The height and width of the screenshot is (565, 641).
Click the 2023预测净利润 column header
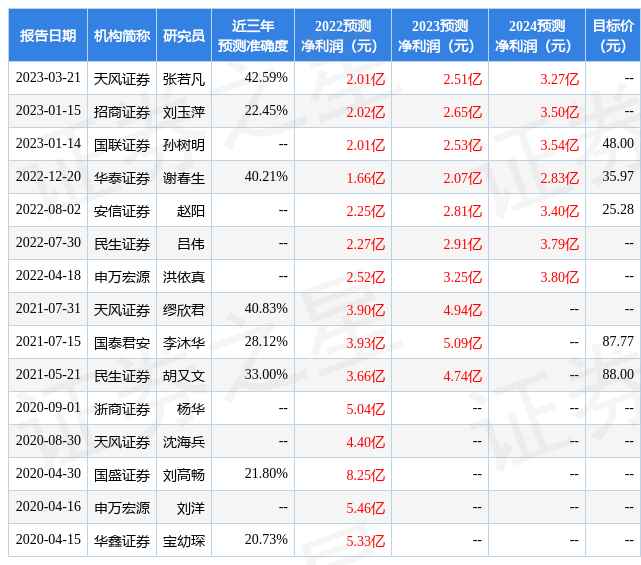click(x=440, y=35)
